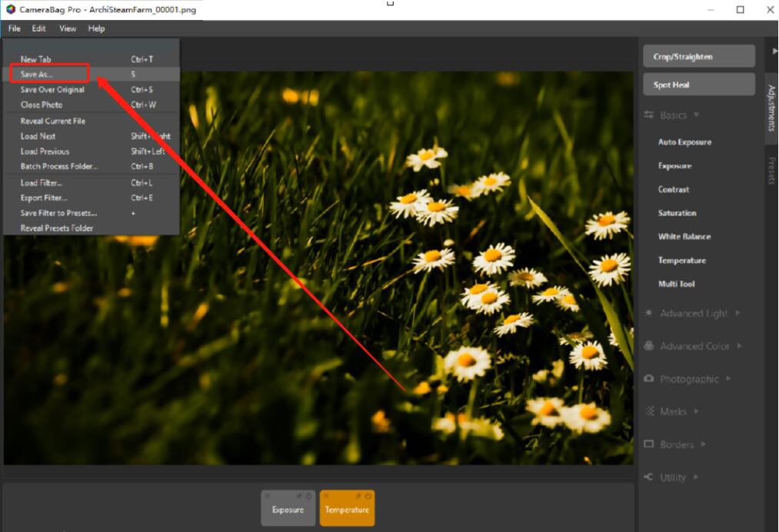
Task: Switch to the Adjustments vertical tab
Action: pos(771,108)
